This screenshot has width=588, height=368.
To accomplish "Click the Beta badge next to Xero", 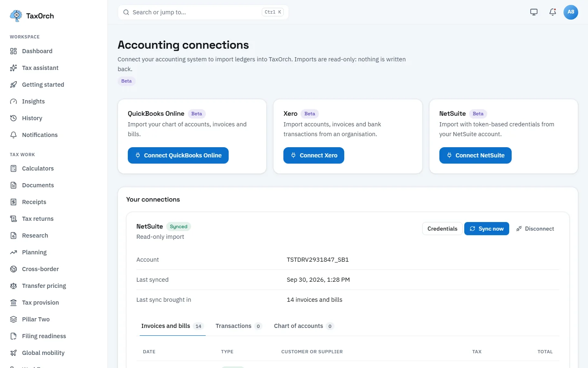I will [310, 114].
